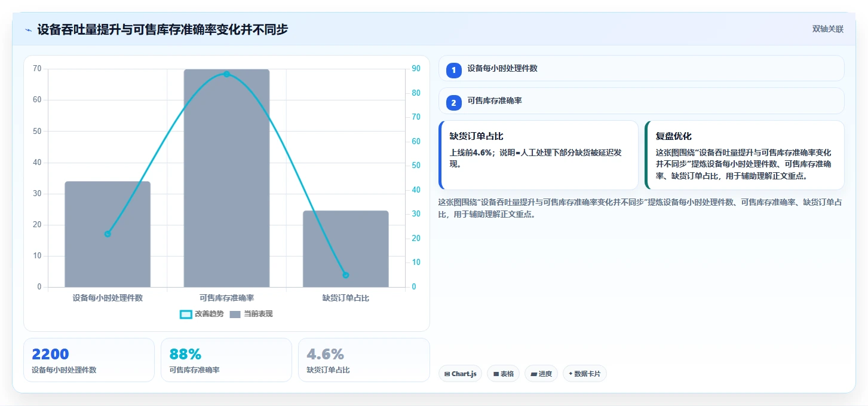The width and height of the screenshot is (868, 406).
Task: Click the line point near the base of 缺货订单占比
Action: [x=346, y=275]
